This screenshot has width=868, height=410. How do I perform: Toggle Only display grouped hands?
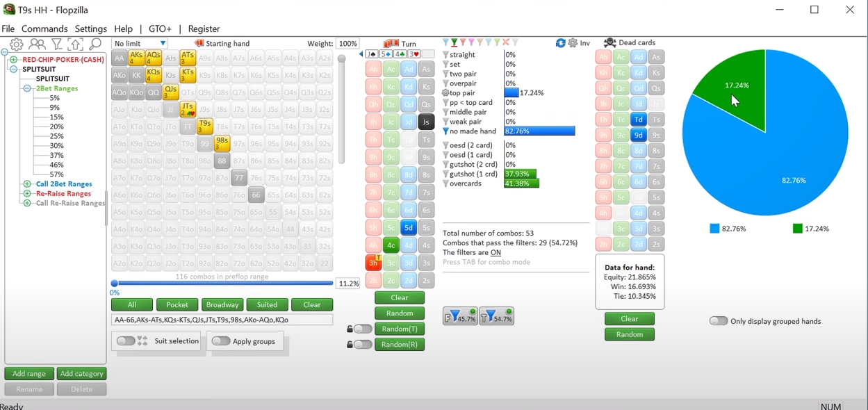pyautogui.click(x=718, y=321)
